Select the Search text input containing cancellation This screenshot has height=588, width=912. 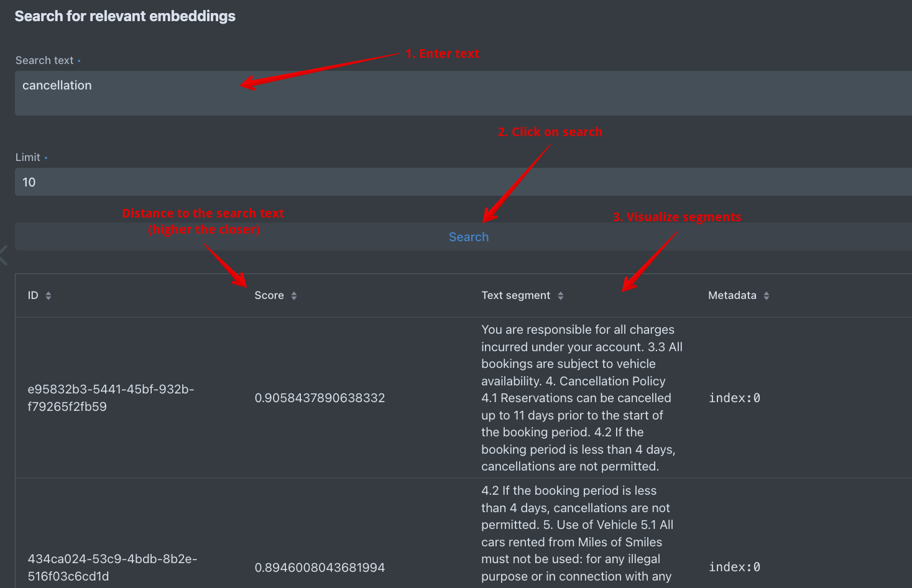[249, 93]
